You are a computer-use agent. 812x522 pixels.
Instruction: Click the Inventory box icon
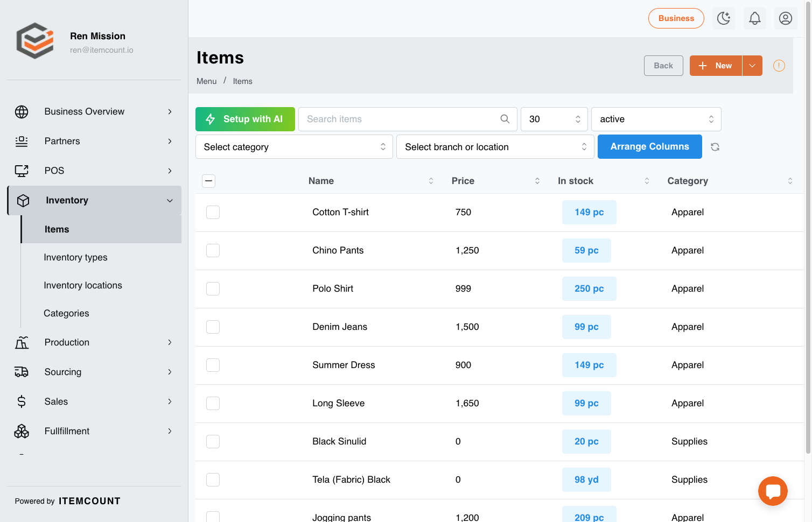[23, 200]
